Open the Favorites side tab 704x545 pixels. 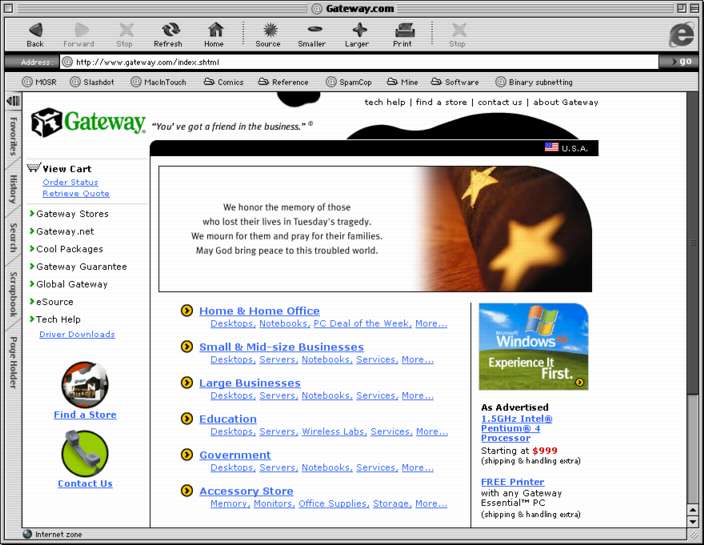13,135
